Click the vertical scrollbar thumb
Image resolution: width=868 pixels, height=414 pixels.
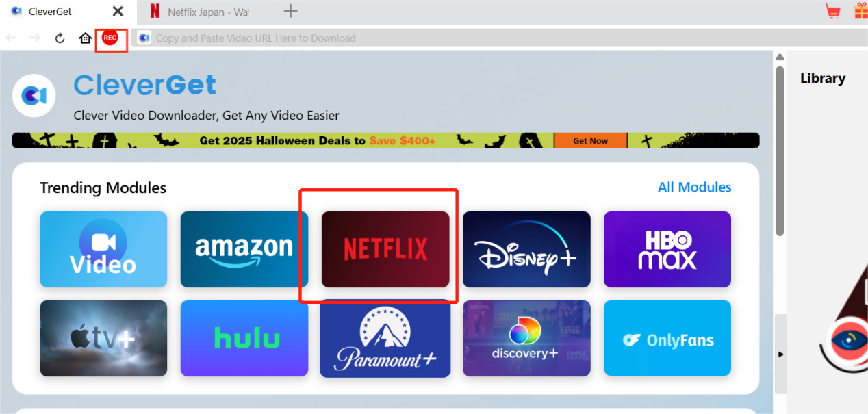click(780, 151)
